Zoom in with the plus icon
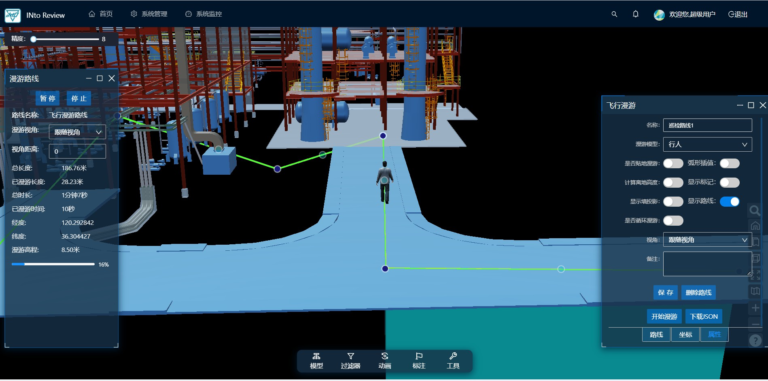 (755, 308)
